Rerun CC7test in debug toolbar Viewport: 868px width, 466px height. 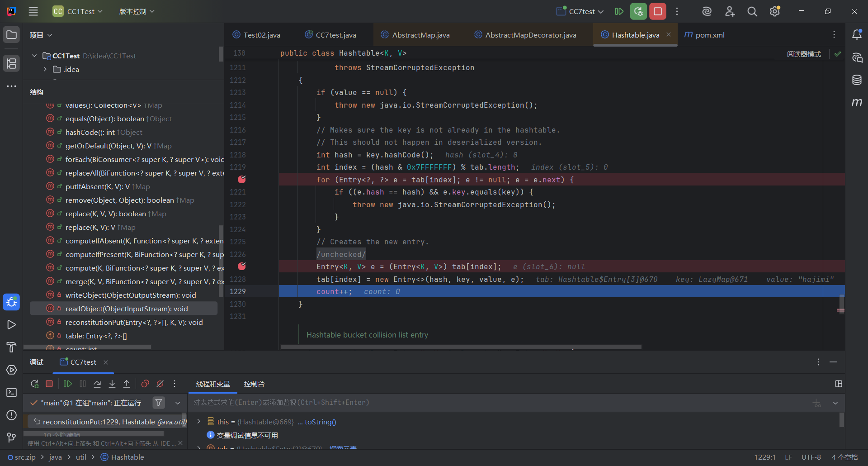tap(34, 384)
